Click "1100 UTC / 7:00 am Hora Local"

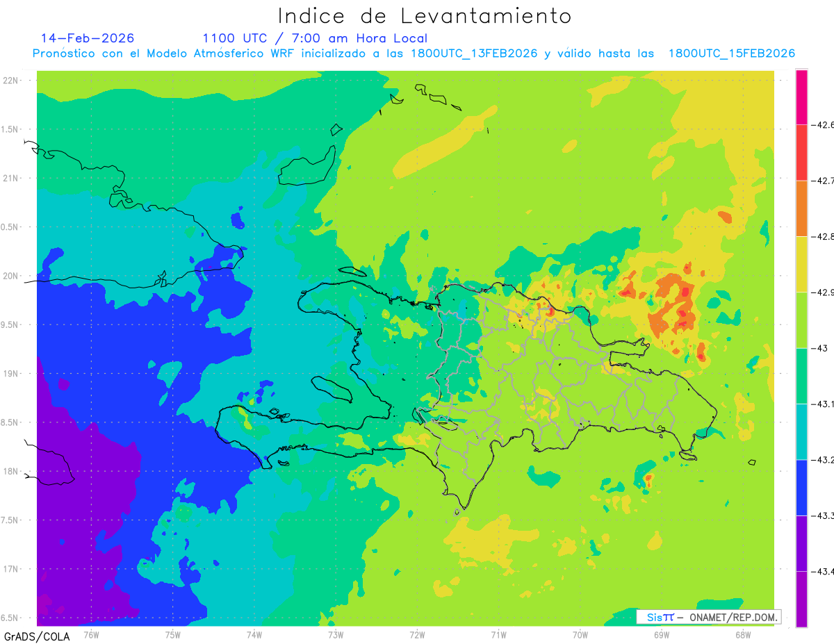pos(315,39)
